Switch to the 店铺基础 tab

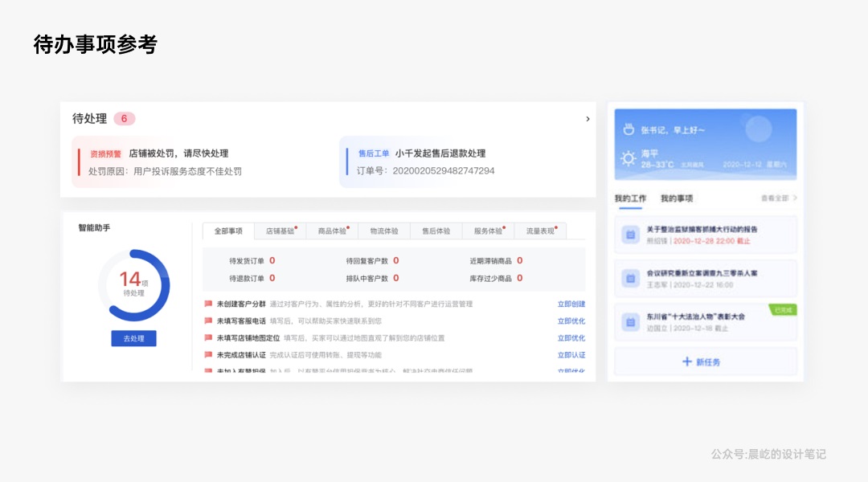click(x=280, y=231)
